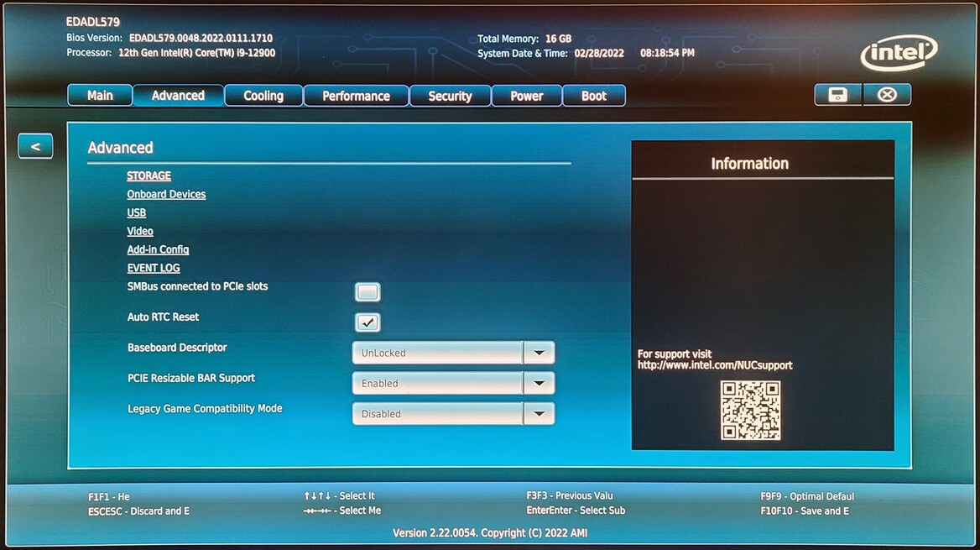Click the intel.com/NUCsupport URL text

(x=714, y=365)
